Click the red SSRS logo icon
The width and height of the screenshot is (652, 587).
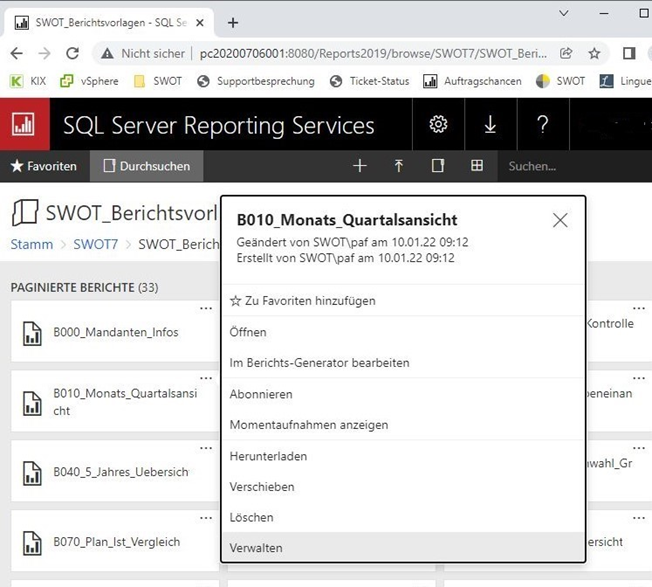23,124
